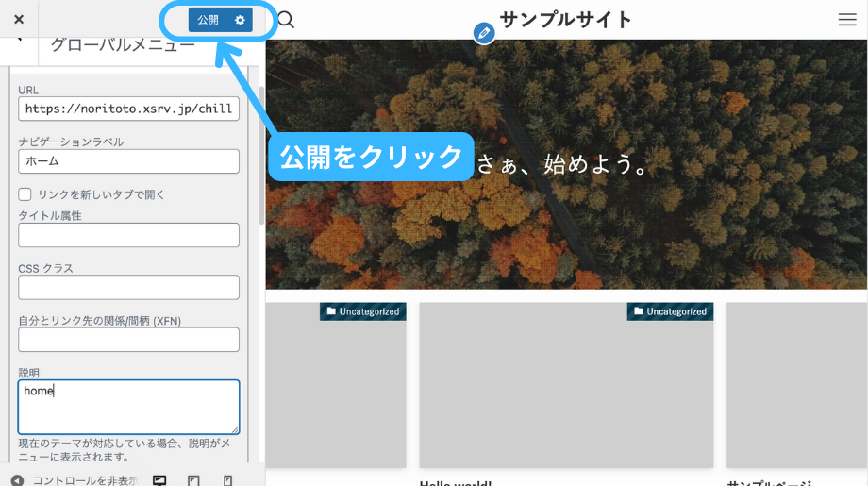Focus the ナビゲーションラベル text field

click(128, 161)
